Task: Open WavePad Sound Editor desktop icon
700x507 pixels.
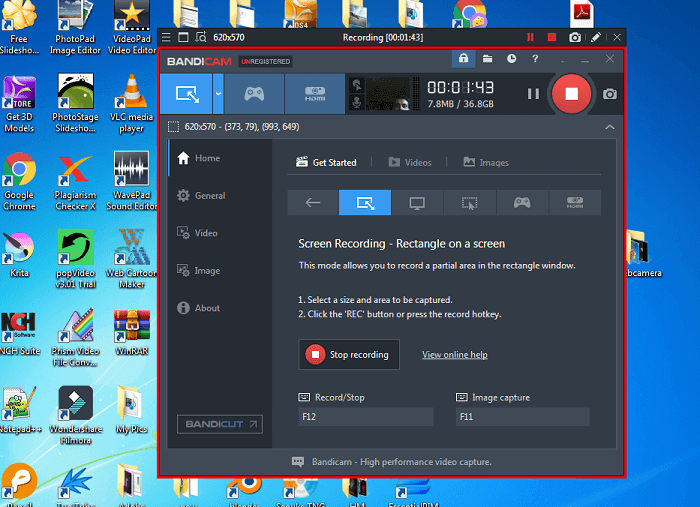Action: click(131, 181)
